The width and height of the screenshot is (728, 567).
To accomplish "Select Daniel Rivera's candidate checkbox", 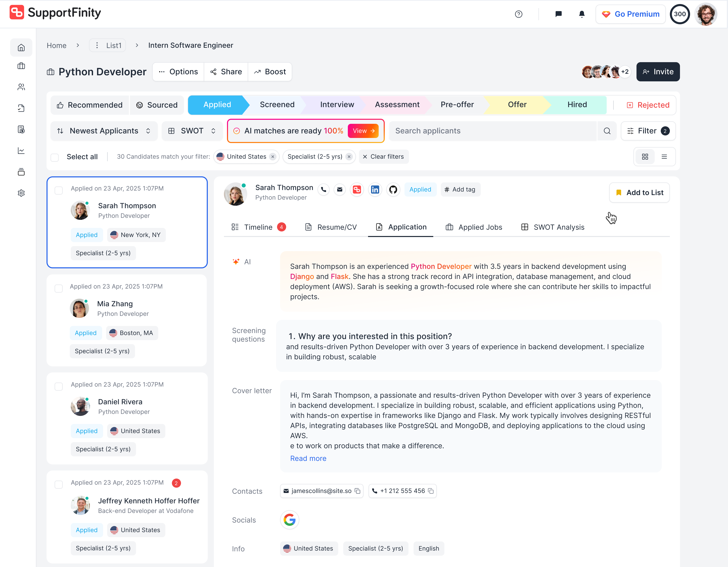I will tap(59, 386).
